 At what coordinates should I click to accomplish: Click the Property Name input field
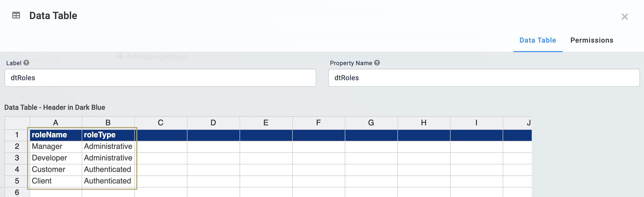click(484, 78)
